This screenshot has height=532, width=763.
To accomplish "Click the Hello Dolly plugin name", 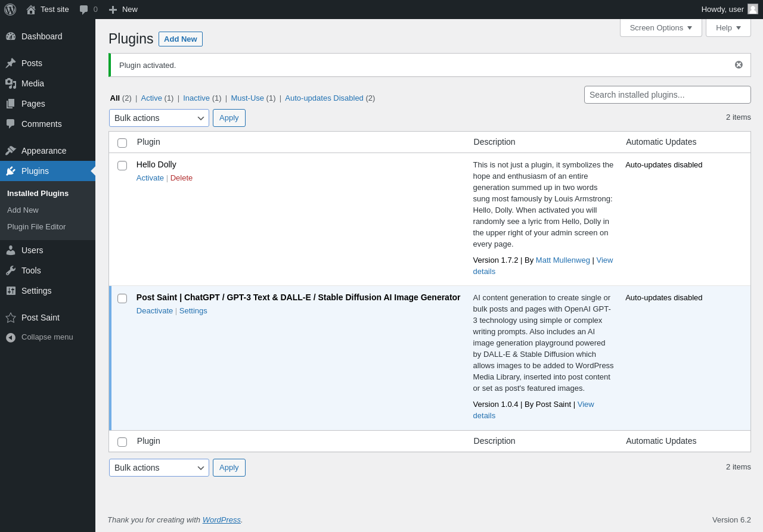I will tap(156, 164).
